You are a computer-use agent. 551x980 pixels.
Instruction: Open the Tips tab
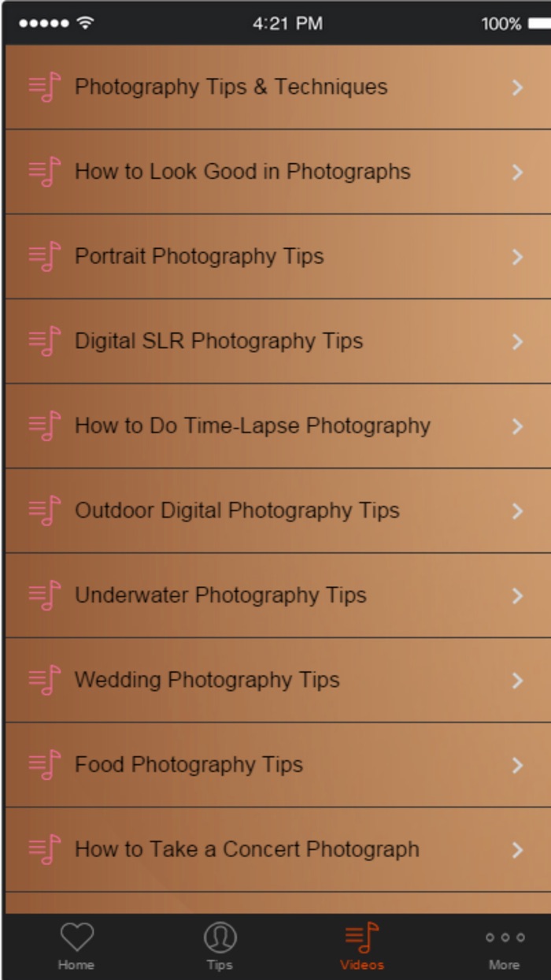click(219, 945)
